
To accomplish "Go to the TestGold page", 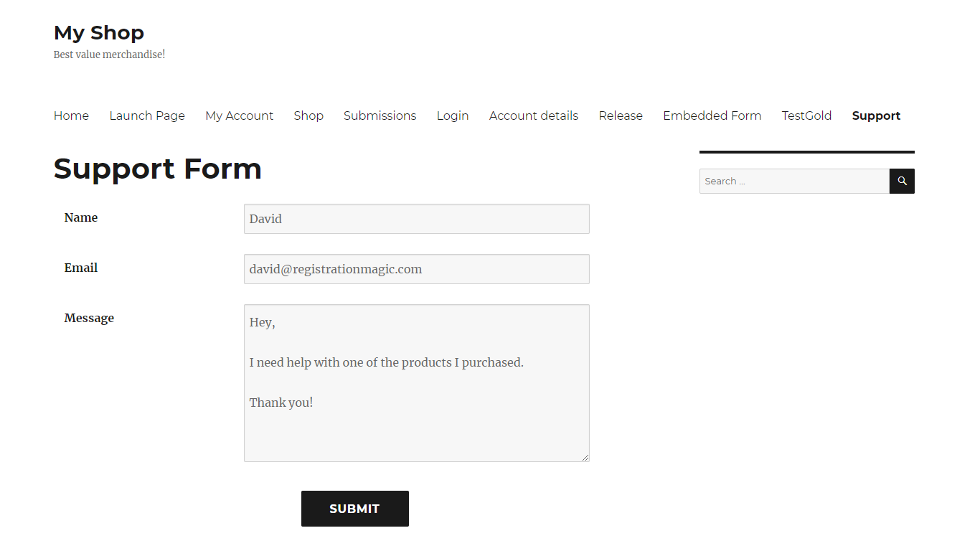I will pyautogui.click(x=806, y=116).
